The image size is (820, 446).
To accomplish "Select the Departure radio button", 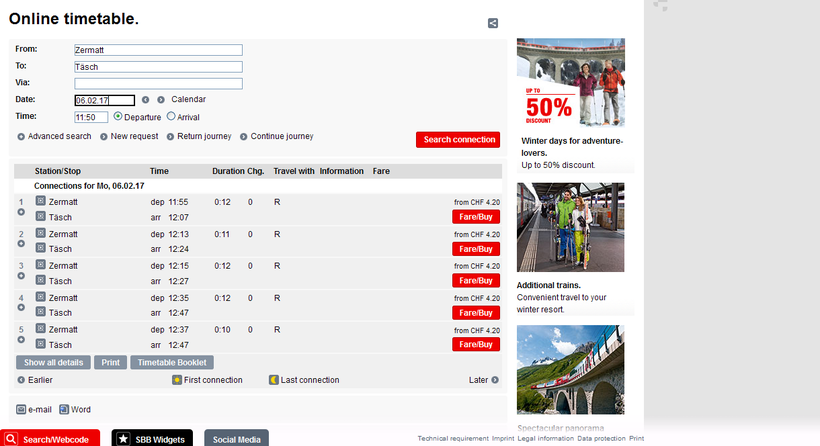I will [118, 116].
